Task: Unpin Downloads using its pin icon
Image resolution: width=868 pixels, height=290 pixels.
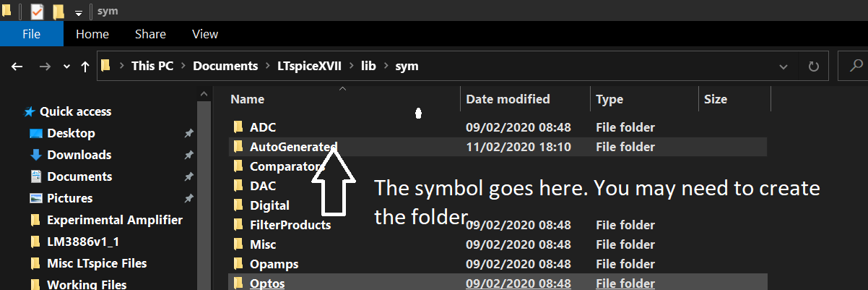Action: coord(188,155)
